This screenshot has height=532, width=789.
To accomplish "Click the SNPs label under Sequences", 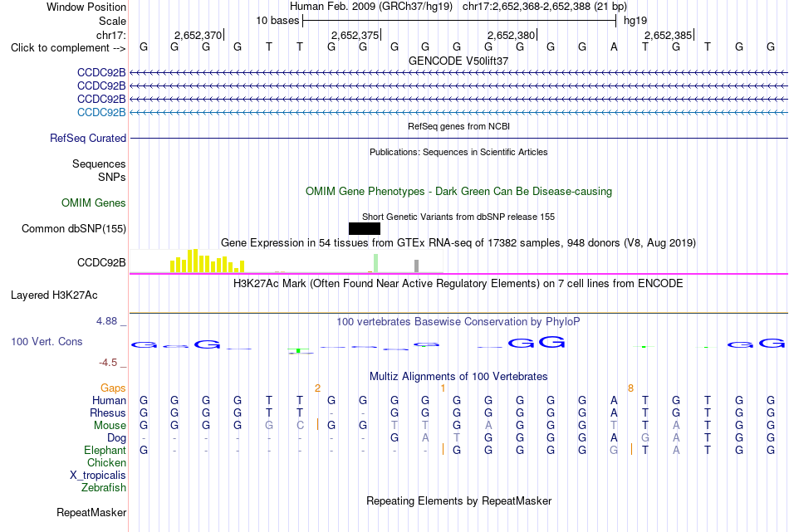I will [x=112, y=178].
